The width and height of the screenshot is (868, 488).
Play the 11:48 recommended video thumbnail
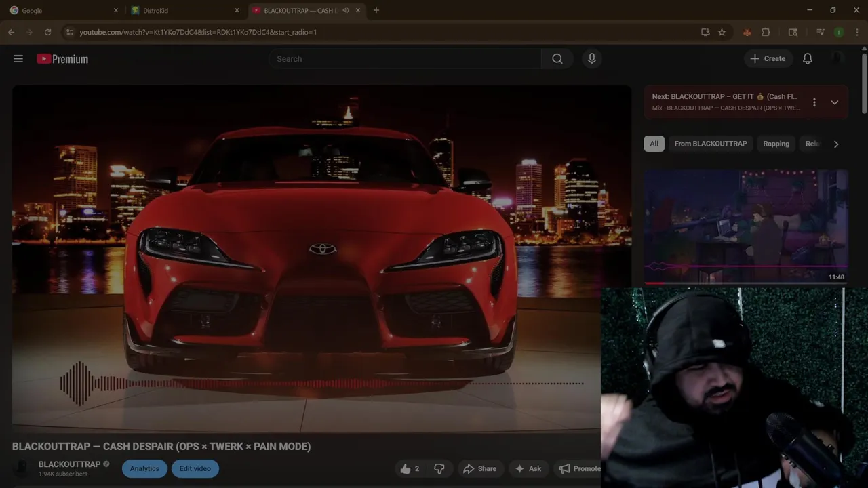tap(746, 226)
